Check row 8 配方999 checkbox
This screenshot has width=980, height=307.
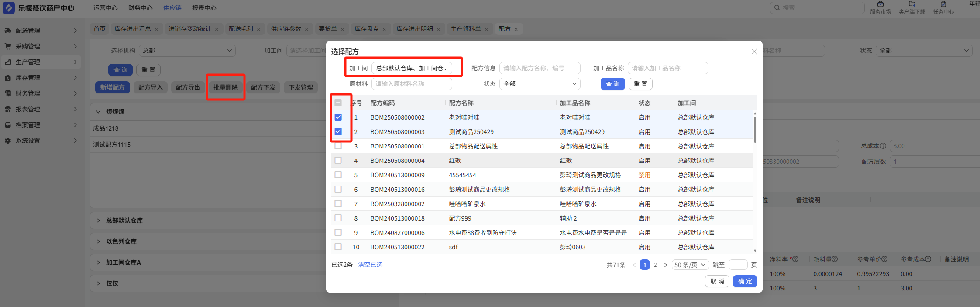click(338, 218)
